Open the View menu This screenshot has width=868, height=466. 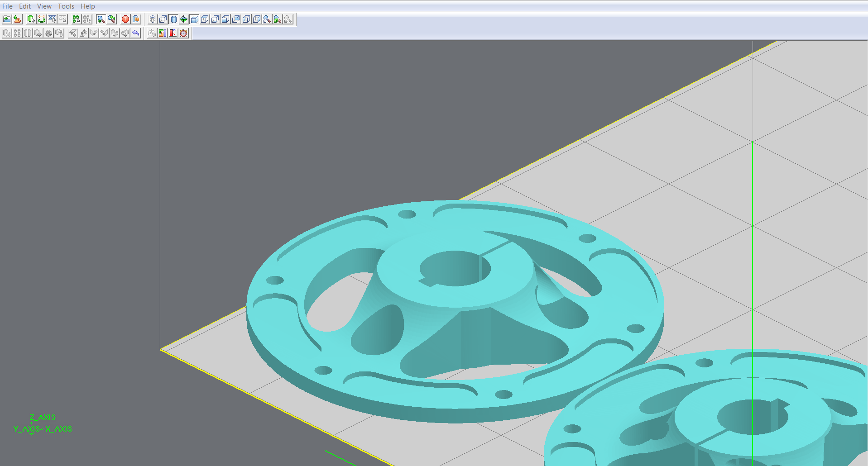(x=44, y=6)
